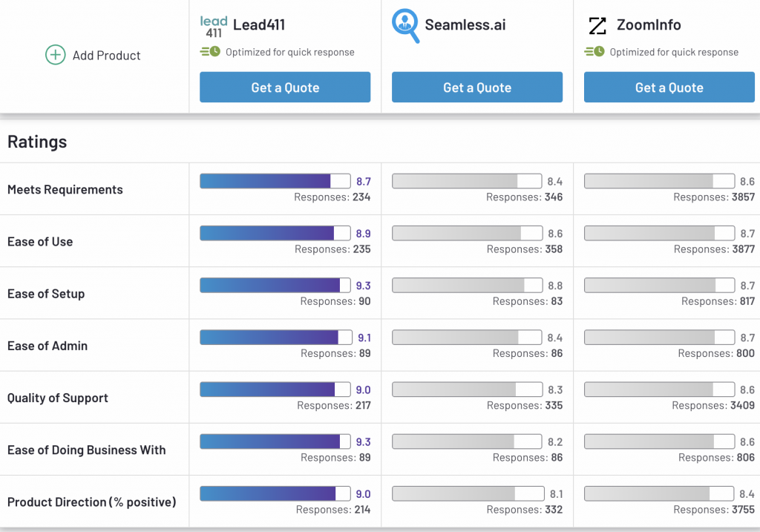760x532 pixels.
Task: Click ZoomInfo's Product Direction rating bar
Action: pyautogui.click(x=659, y=493)
